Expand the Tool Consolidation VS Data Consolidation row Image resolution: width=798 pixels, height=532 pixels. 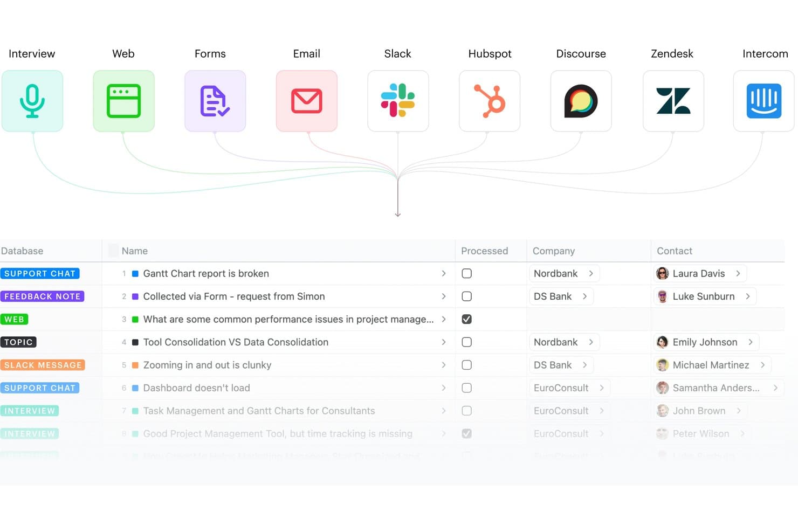pos(444,342)
